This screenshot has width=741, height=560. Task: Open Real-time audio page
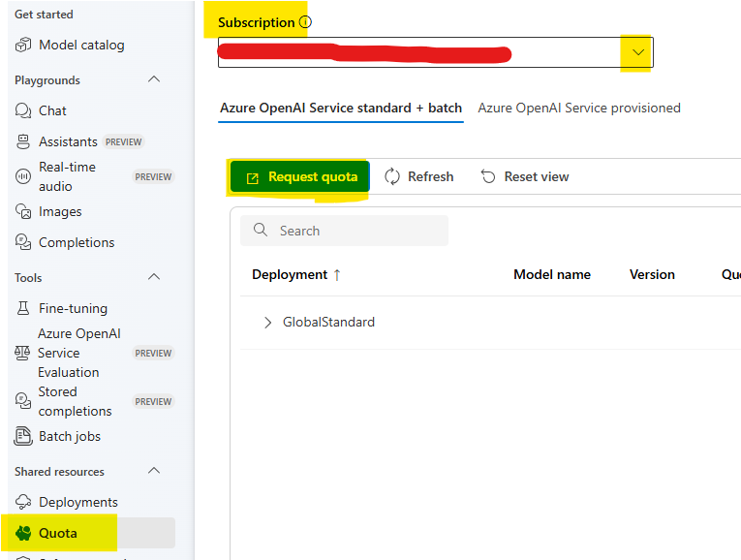point(67,176)
